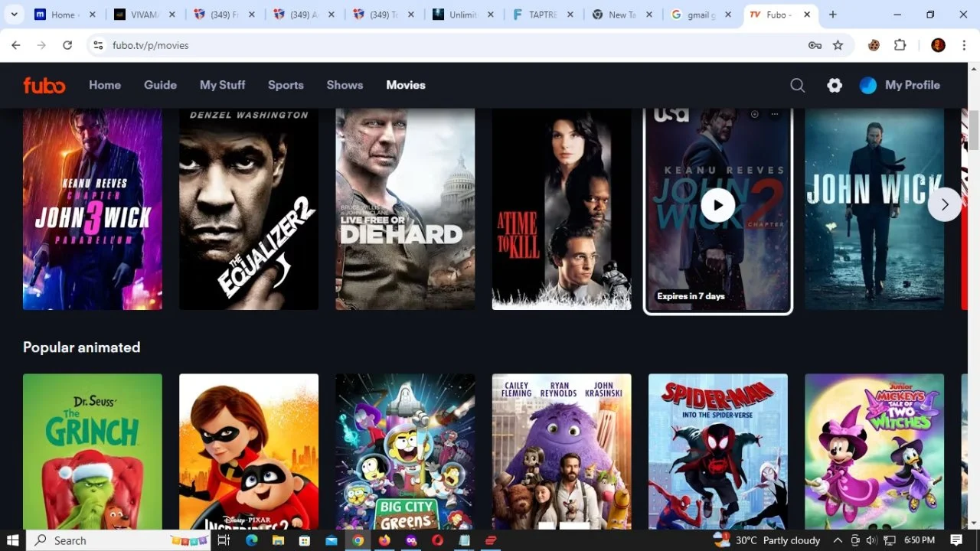Click the cookie extension icon
Image resolution: width=980 pixels, height=551 pixels.
[x=874, y=45]
